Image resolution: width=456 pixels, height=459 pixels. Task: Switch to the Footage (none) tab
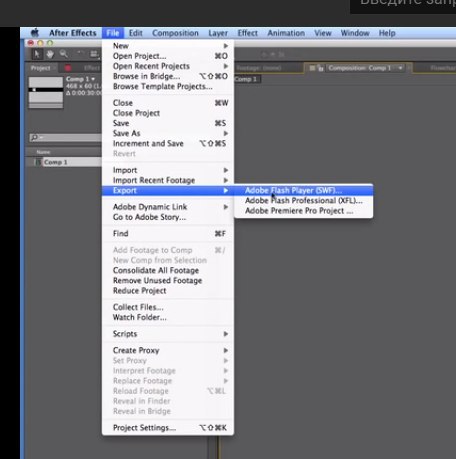coord(259,68)
